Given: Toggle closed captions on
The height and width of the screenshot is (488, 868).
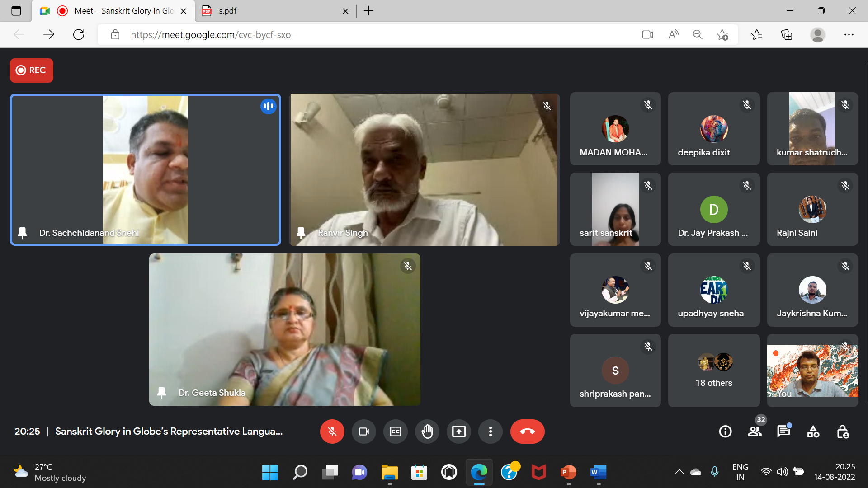Looking at the screenshot, I should pos(395,432).
